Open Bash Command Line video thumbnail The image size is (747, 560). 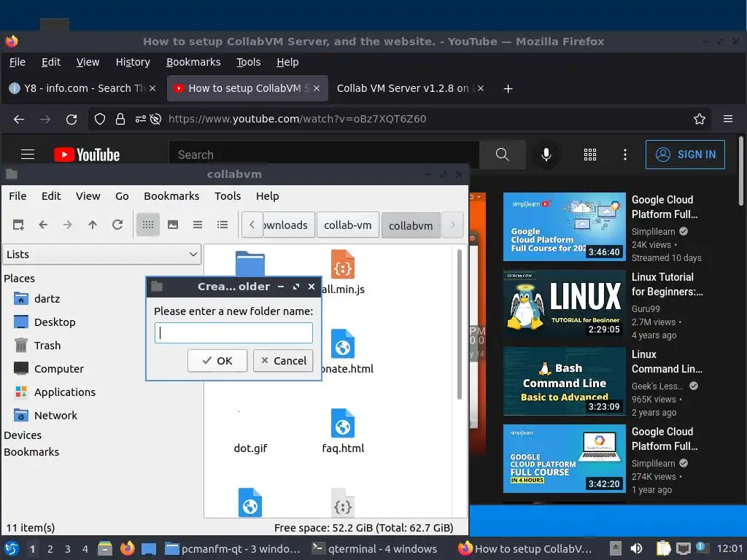click(564, 381)
